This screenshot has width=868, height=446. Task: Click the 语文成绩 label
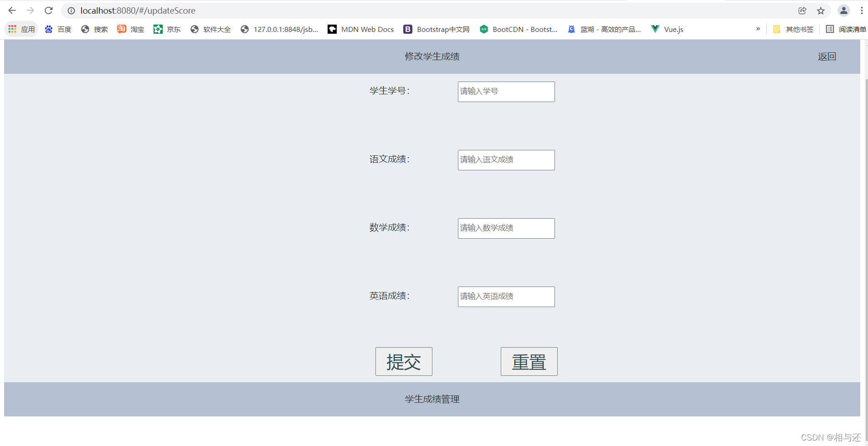[x=390, y=159]
